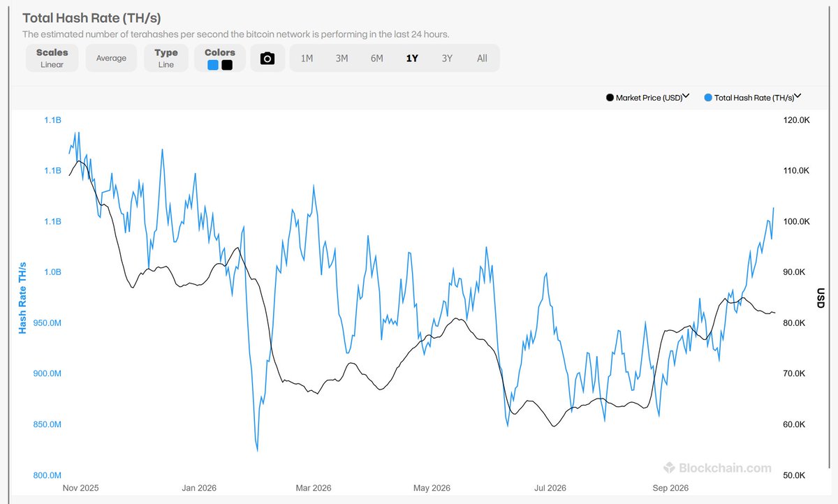Viewport: 838px width, 504px height.
Task: Select the black color swatch
Action: 227,65
